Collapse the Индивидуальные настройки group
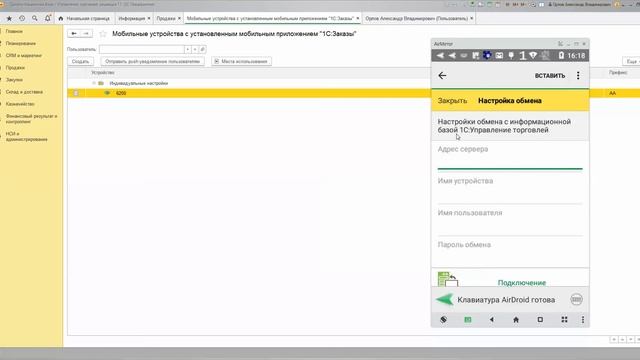The image size is (640, 360). coord(94,83)
